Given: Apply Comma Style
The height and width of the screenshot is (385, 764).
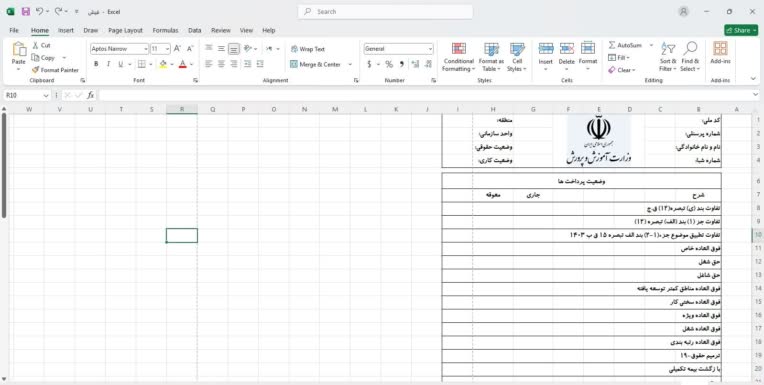Looking at the screenshot, I should pos(401,64).
